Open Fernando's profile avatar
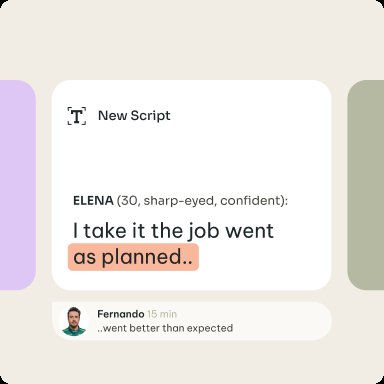Screen dimensions: 384x384 (74, 321)
